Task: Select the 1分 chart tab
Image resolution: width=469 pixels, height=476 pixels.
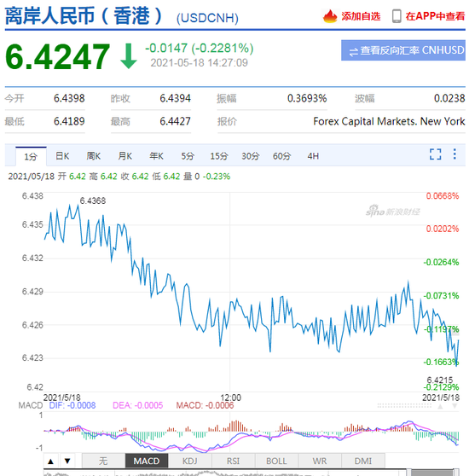Action: point(31,156)
